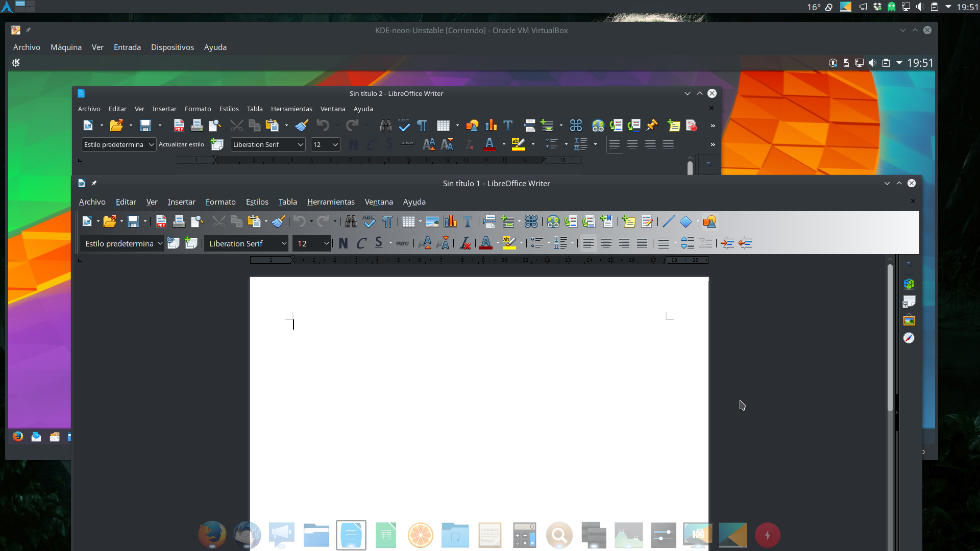Toggle strikethrough in Sin título 1 toolbar
Viewport: 980px width, 551px height.
(x=403, y=243)
